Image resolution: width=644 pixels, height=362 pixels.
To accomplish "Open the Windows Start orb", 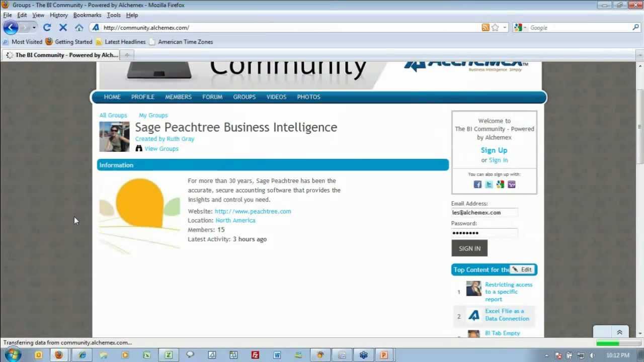I will pyautogui.click(x=12, y=355).
